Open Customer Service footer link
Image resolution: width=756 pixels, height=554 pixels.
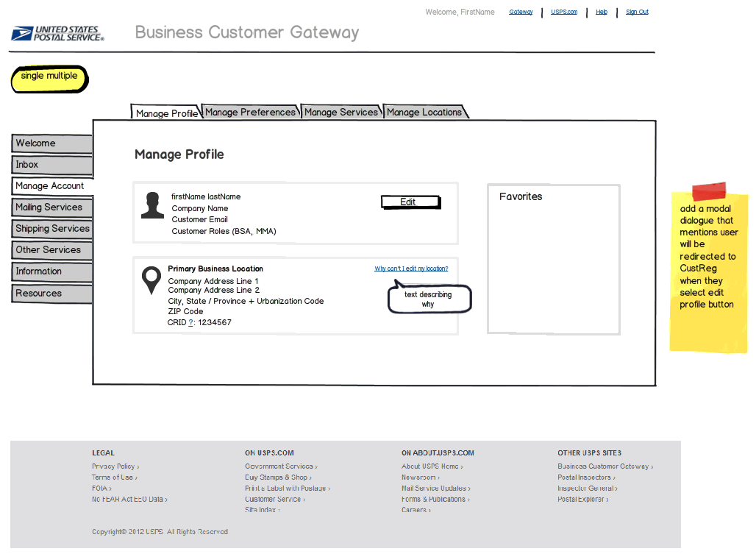274,500
